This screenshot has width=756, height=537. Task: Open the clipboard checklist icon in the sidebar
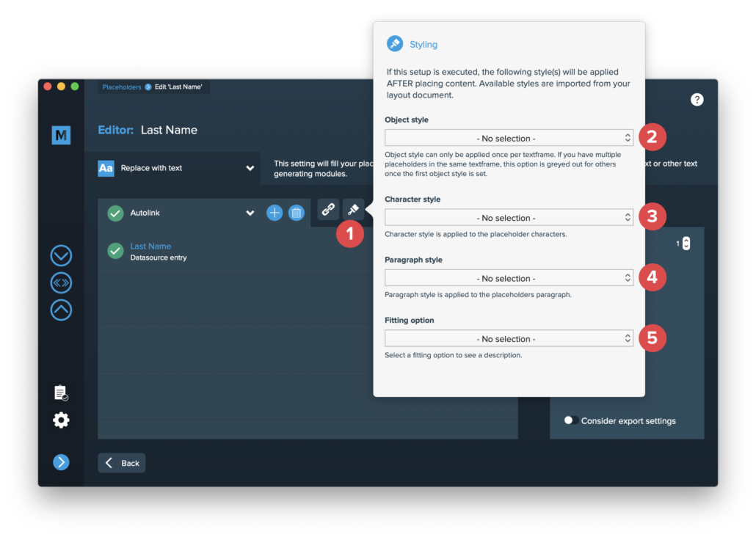click(61, 393)
